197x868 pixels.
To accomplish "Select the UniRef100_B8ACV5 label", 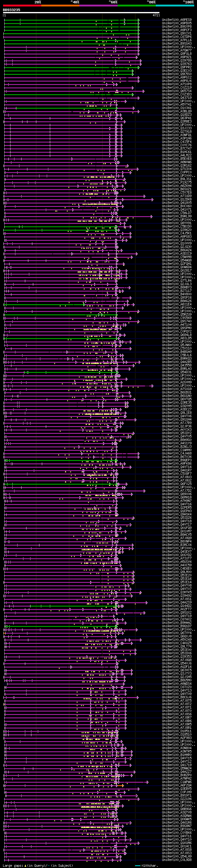I will coord(177,535).
